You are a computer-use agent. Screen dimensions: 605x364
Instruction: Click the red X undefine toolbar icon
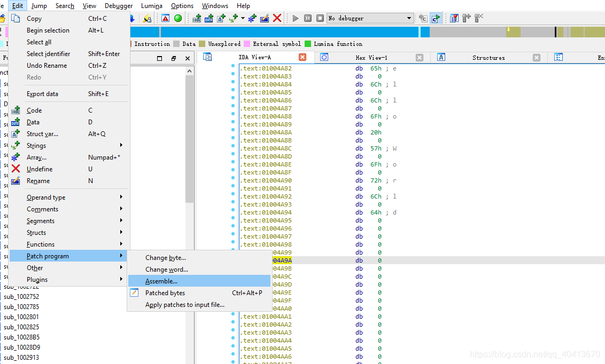click(277, 18)
